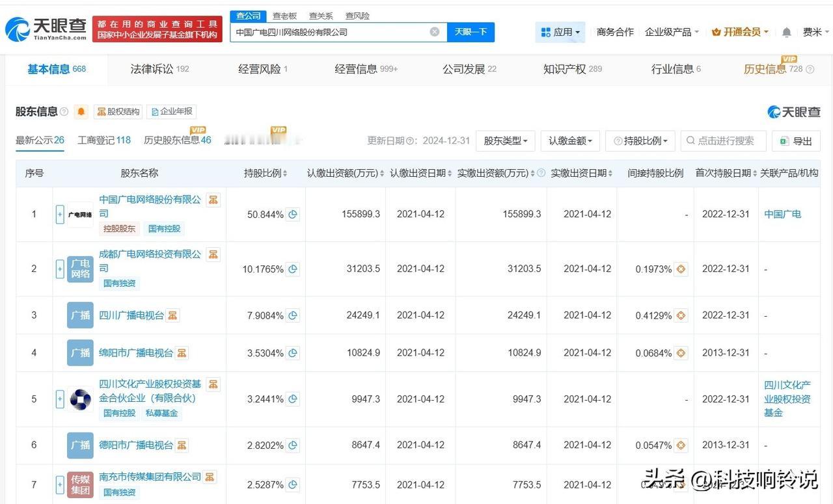Select the 查公司 search tab
The image size is (833, 504).
[x=248, y=16]
